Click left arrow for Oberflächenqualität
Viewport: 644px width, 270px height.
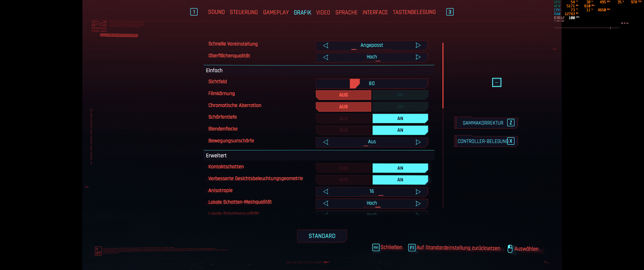(x=326, y=57)
